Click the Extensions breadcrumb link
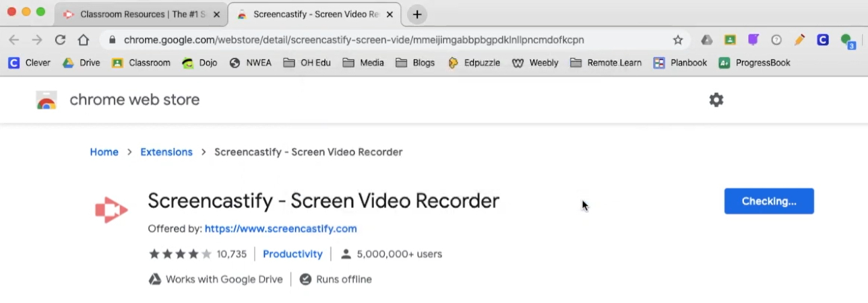The height and width of the screenshot is (303, 868). tap(166, 152)
